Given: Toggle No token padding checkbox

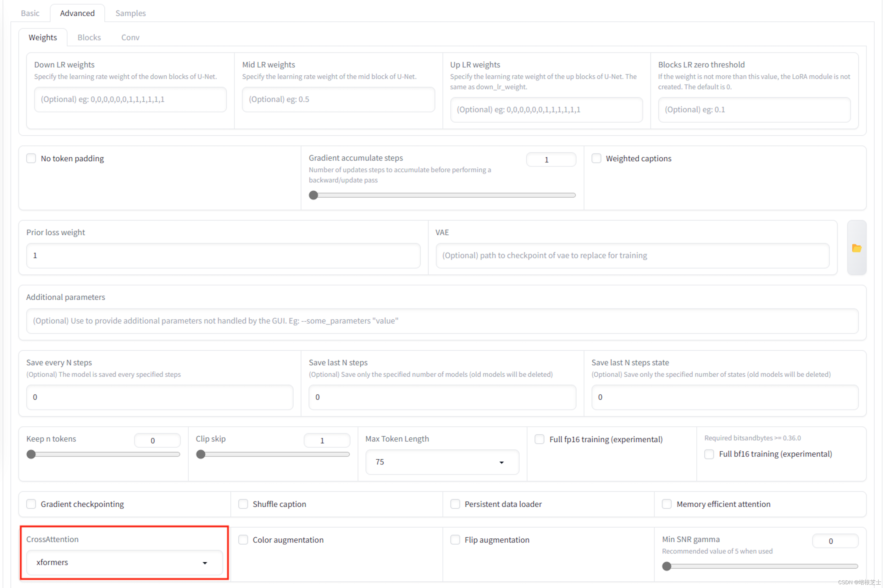Looking at the screenshot, I should point(31,158).
